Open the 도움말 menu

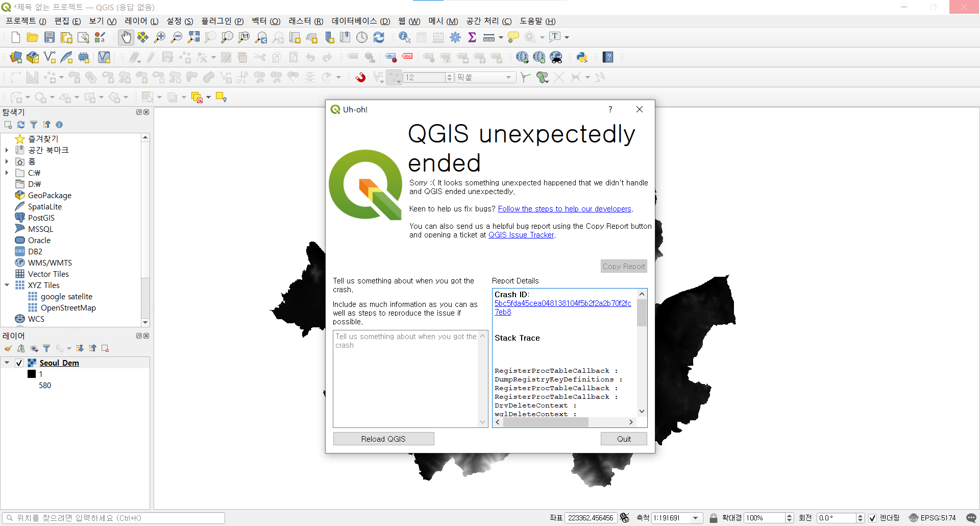pos(537,21)
